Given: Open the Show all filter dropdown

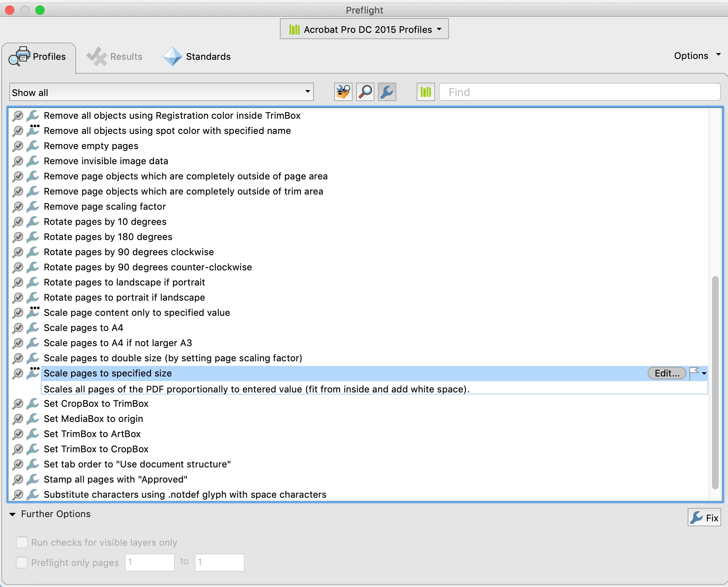Looking at the screenshot, I should click(x=162, y=92).
